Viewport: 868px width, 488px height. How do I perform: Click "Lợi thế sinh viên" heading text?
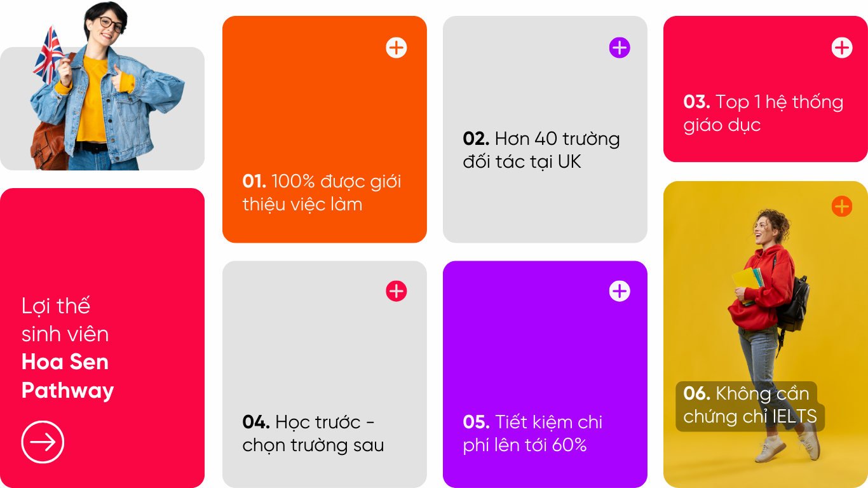coord(65,320)
